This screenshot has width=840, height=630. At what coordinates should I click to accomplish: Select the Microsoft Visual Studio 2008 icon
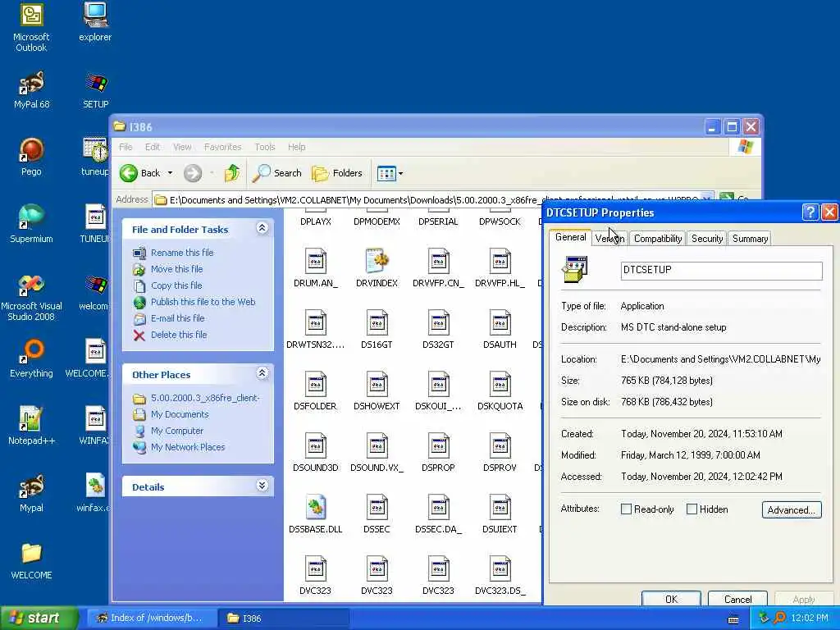pos(31,298)
